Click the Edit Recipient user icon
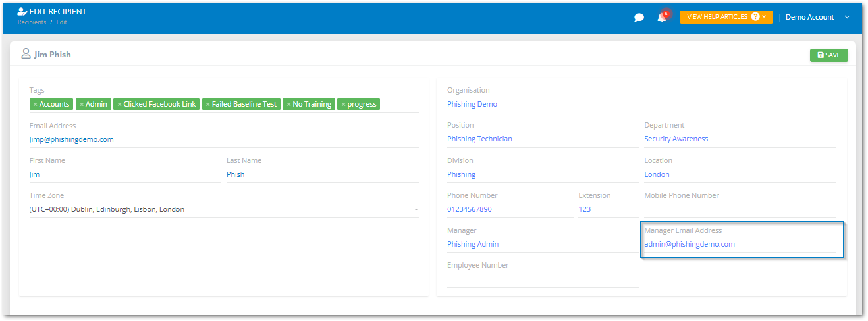868x321 pixels. (22, 11)
